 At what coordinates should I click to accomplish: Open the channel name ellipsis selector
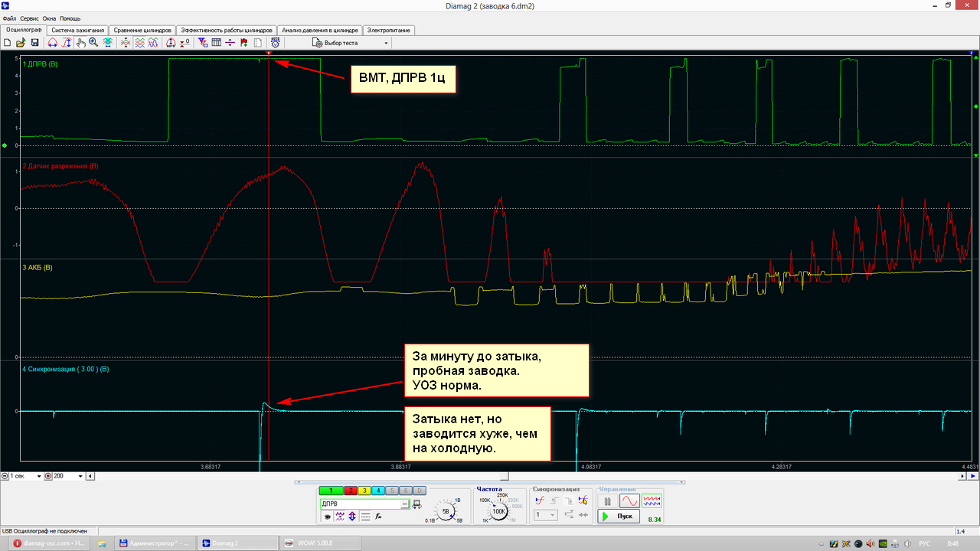pos(404,504)
